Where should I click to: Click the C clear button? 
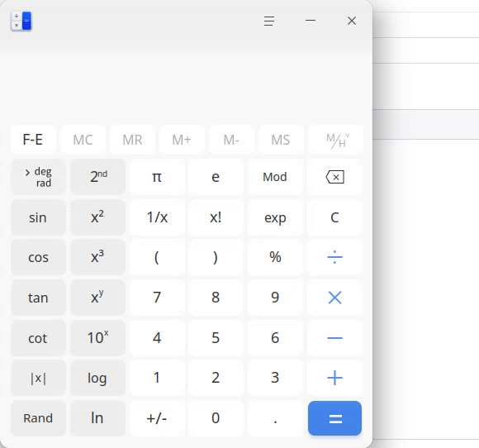(x=334, y=217)
